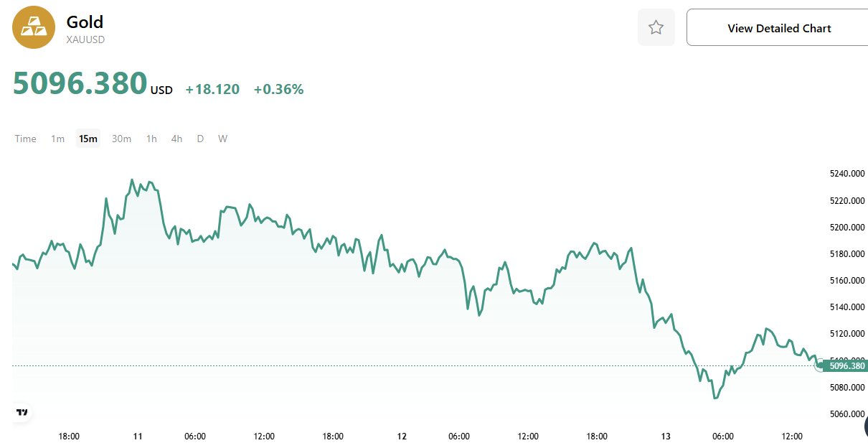Switch to the 30m interval

click(x=121, y=139)
